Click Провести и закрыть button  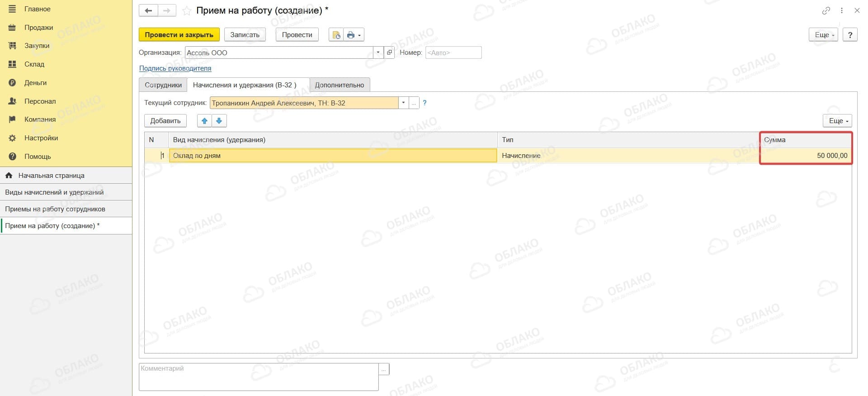(x=179, y=35)
